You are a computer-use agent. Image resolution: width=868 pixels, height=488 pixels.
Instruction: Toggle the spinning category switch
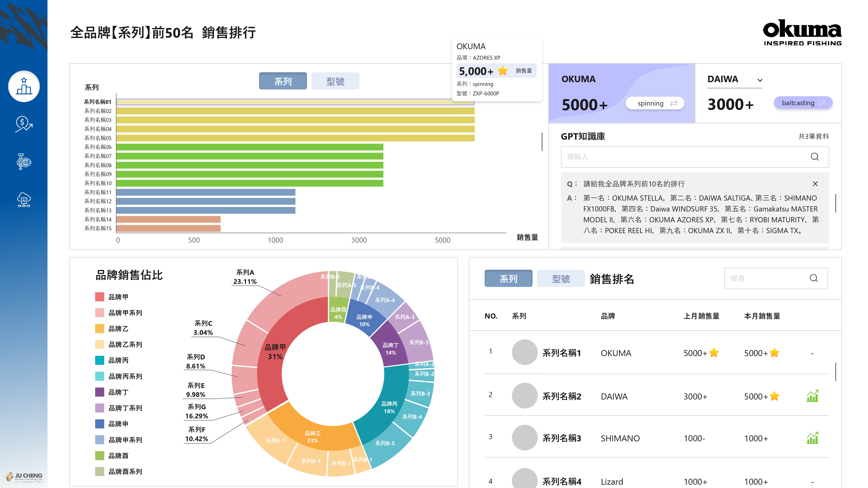pyautogui.click(x=655, y=103)
